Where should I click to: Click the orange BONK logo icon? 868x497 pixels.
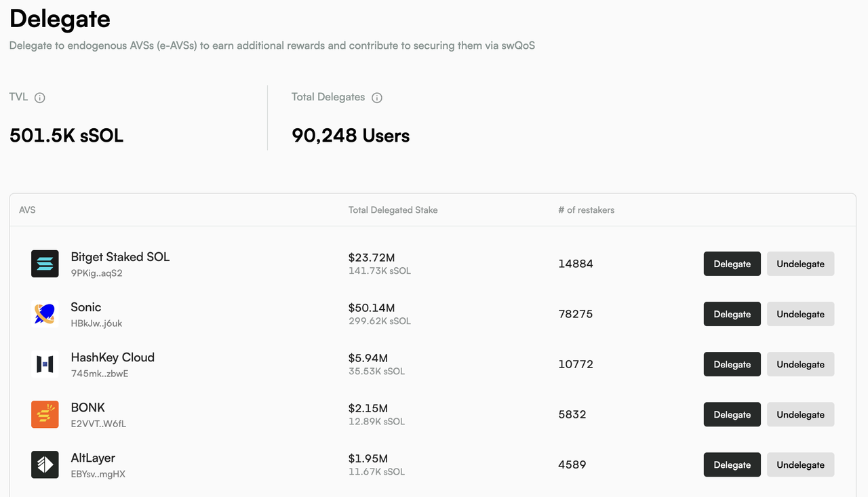click(x=45, y=414)
